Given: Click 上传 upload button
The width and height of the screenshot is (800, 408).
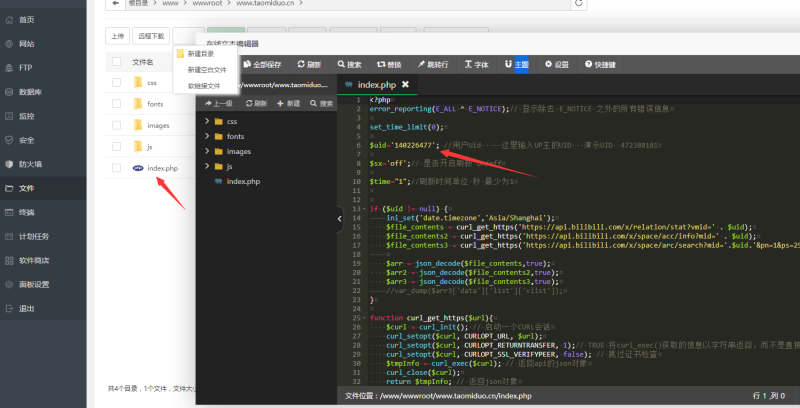Looking at the screenshot, I should click(x=117, y=36).
